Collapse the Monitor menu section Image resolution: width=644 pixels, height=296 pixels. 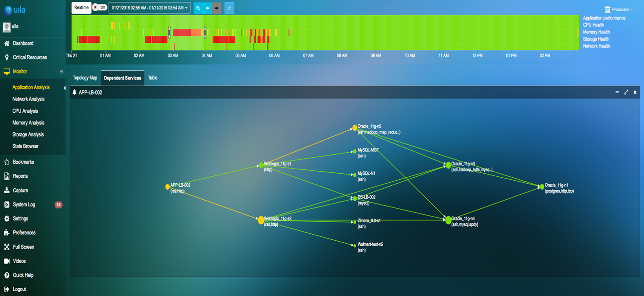(61, 72)
